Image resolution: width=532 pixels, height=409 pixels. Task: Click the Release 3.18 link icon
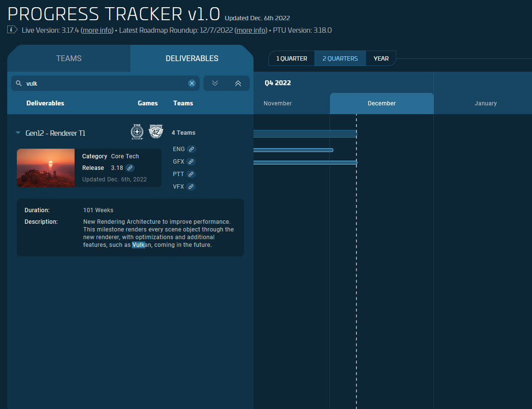coord(130,168)
